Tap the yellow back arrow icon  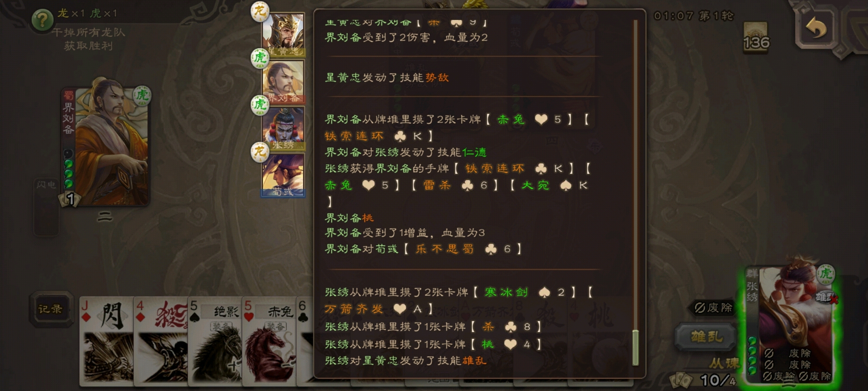click(x=816, y=29)
